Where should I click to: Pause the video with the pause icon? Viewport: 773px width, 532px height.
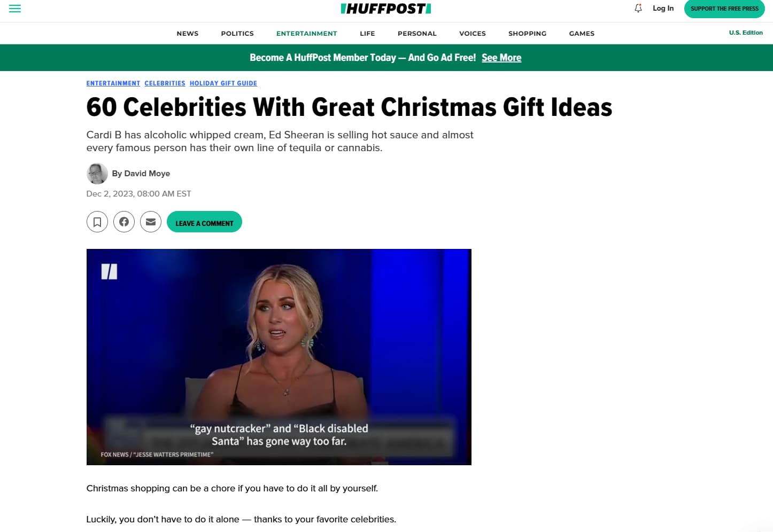109,271
